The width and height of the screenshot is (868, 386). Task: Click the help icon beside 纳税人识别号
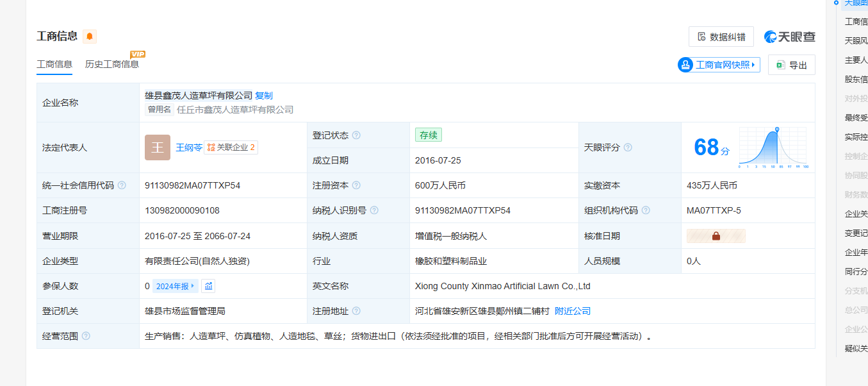point(374,210)
